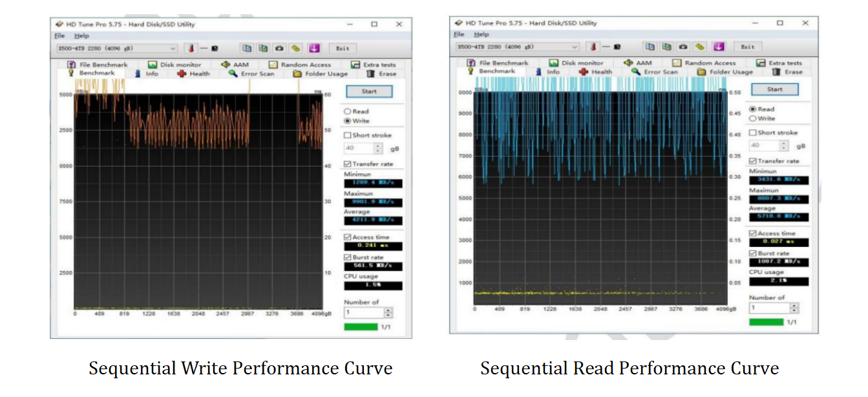This screenshot has width=868, height=397.
Task: Toggle Short stroke checkbox in write window
Action: (348, 135)
